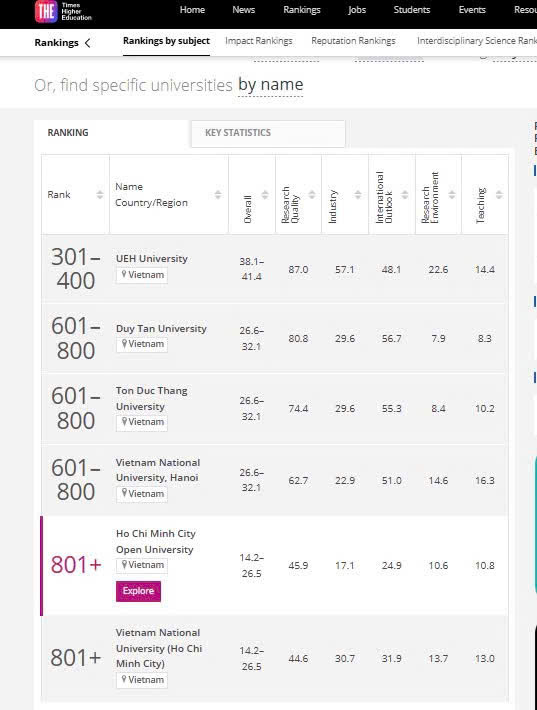Click the 80.8 Research Quality score
This screenshot has height=710, width=537.
coord(298,339)
